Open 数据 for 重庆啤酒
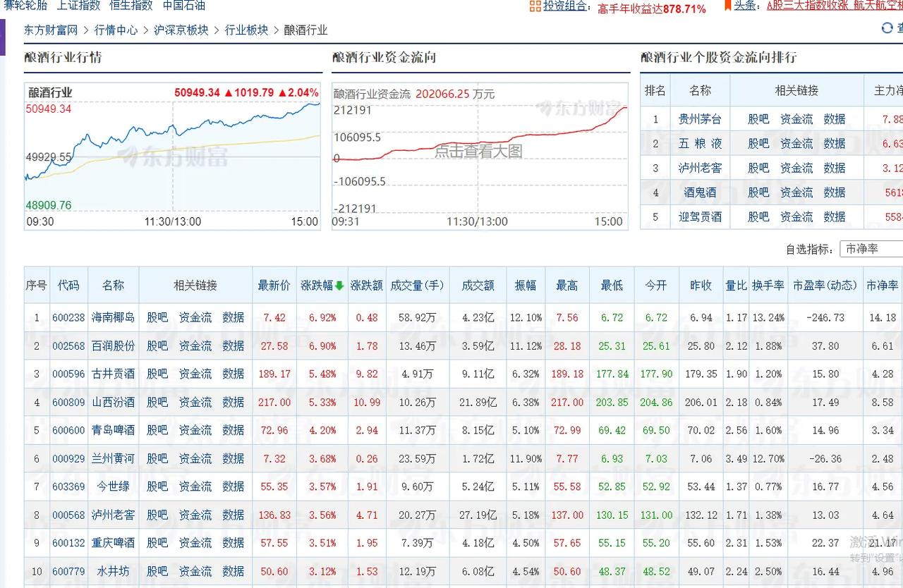This screenshot has height=588, width=903. click(234, 544)
